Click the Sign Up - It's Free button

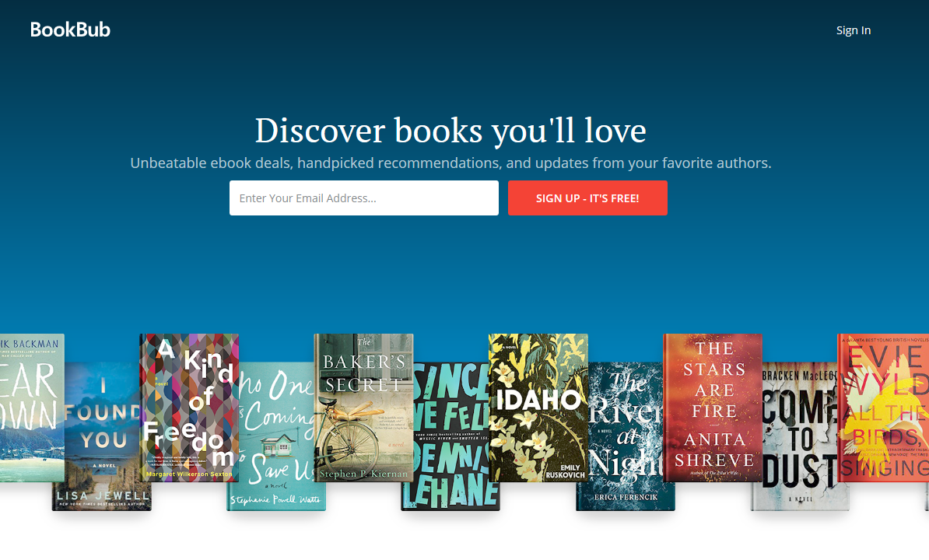click(x=587, y=198)
